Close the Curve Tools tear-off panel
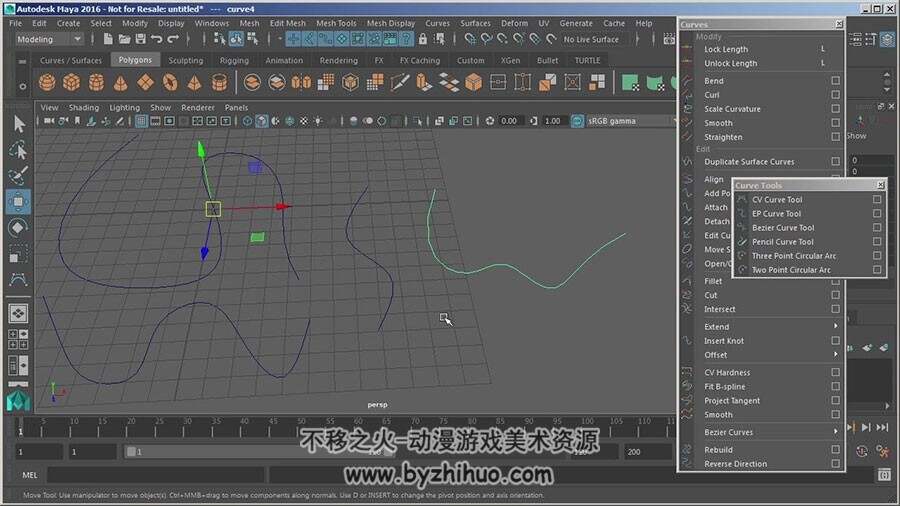Screen dimensions: 900x506 click(880, 185)
